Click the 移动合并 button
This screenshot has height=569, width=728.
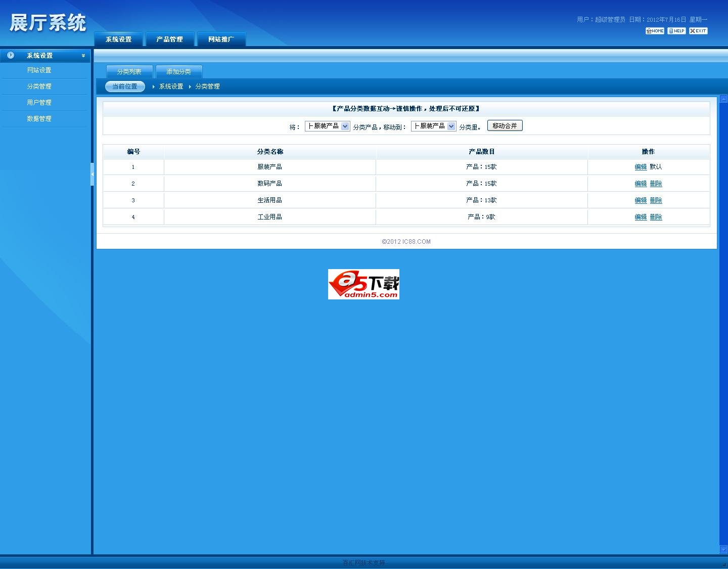click(x=505, y=125)
